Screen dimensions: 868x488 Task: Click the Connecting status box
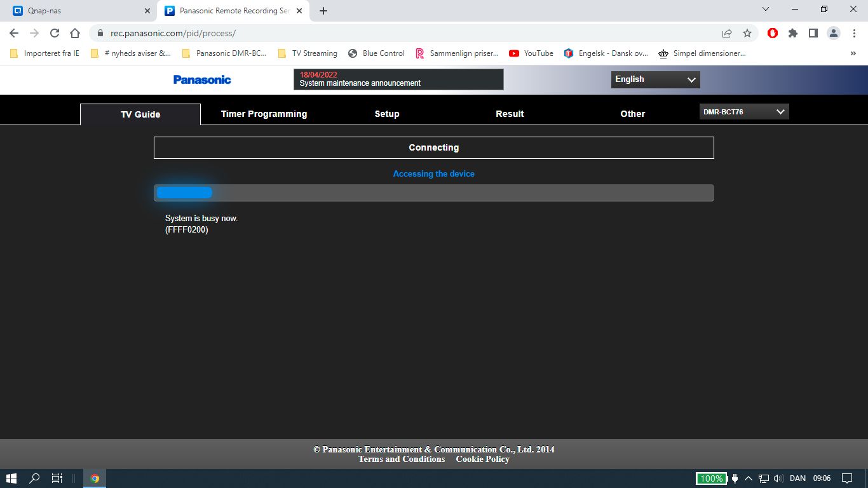[434, 147]
